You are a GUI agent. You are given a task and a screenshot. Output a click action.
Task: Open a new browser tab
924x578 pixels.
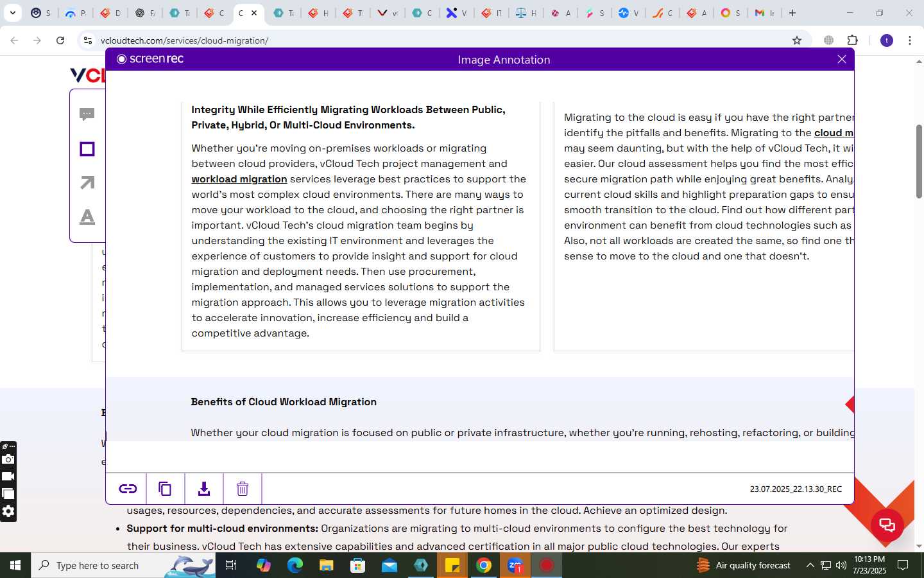(792, 13)
